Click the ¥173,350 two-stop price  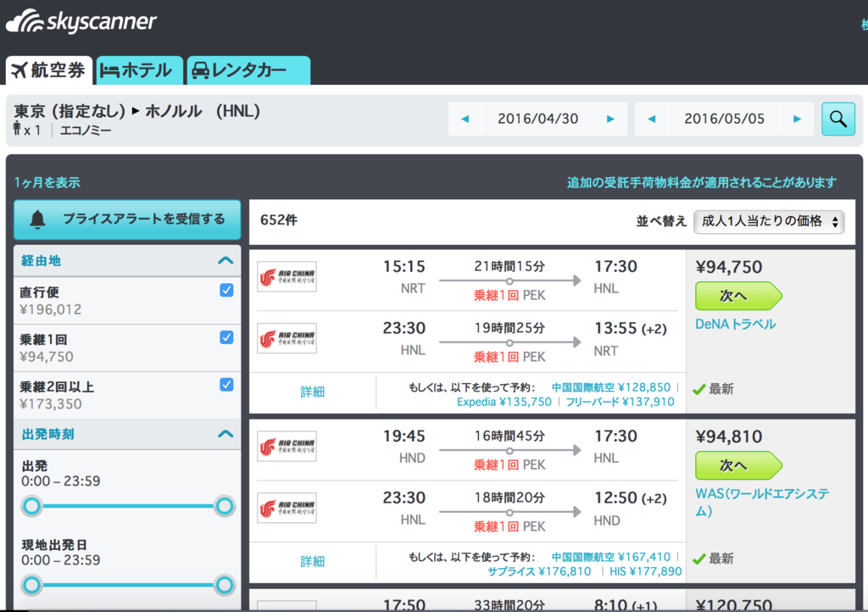click(x=50, y=404)
